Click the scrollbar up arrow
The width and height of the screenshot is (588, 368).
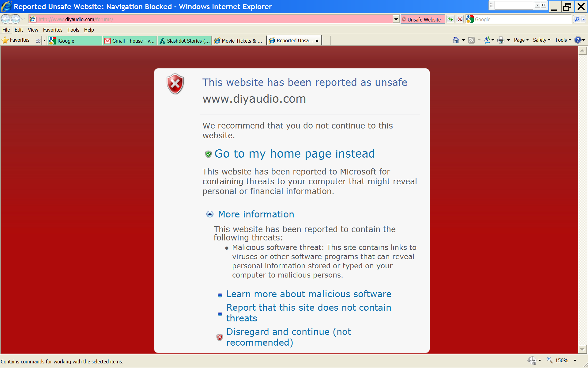click(x=582, y=51)
